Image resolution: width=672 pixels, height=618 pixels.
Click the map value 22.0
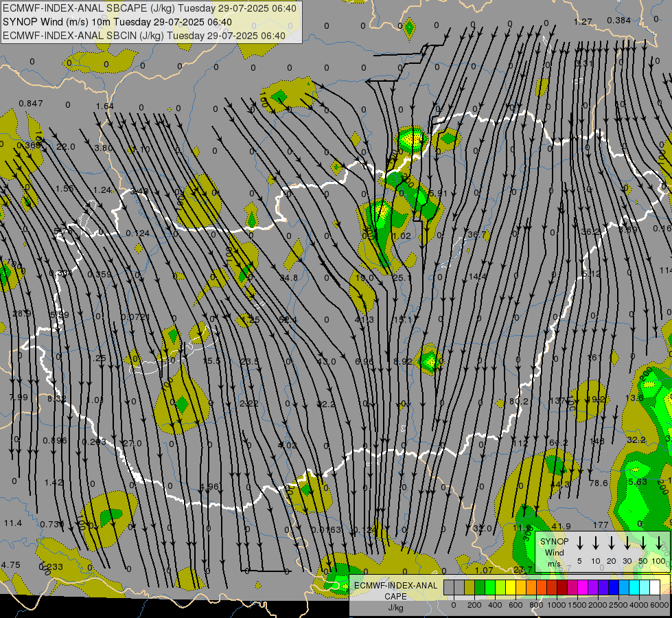click(x=66, y=147)
